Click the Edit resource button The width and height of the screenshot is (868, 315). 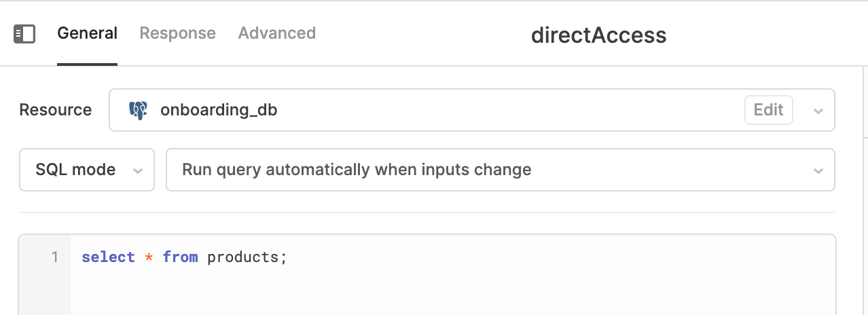(769, 110)
